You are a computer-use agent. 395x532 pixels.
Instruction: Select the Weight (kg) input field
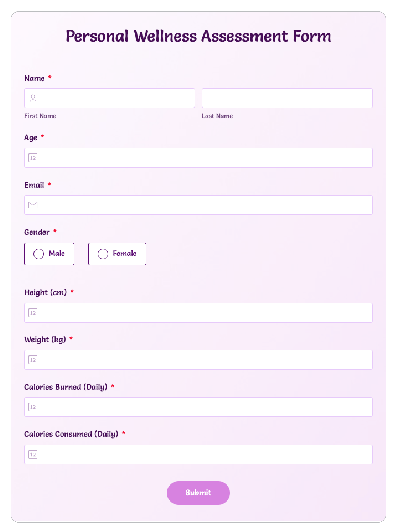point(198,360)
